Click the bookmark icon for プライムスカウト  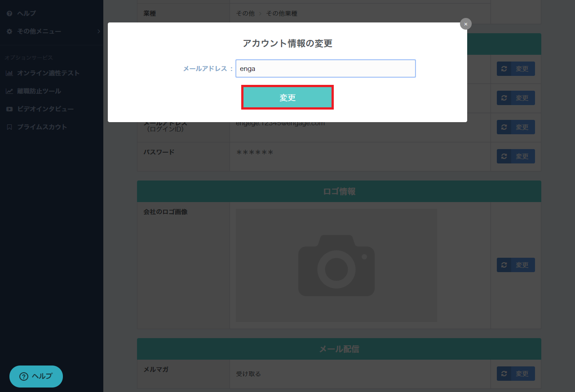coord(9,127)
